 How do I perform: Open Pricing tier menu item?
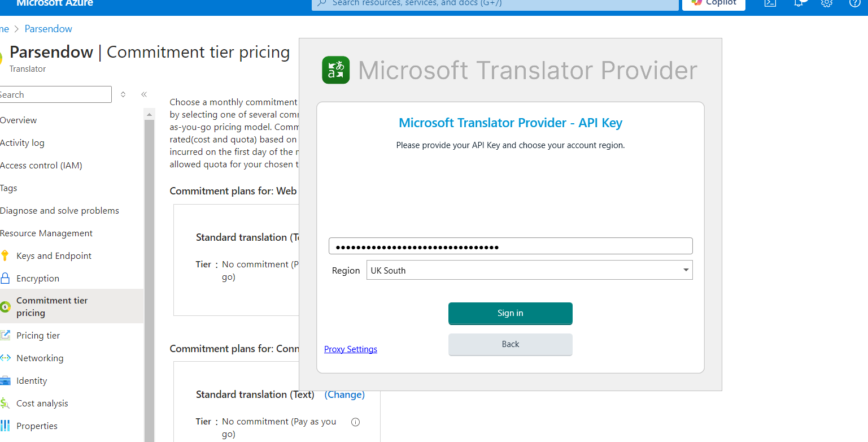[x=38, y=335]
